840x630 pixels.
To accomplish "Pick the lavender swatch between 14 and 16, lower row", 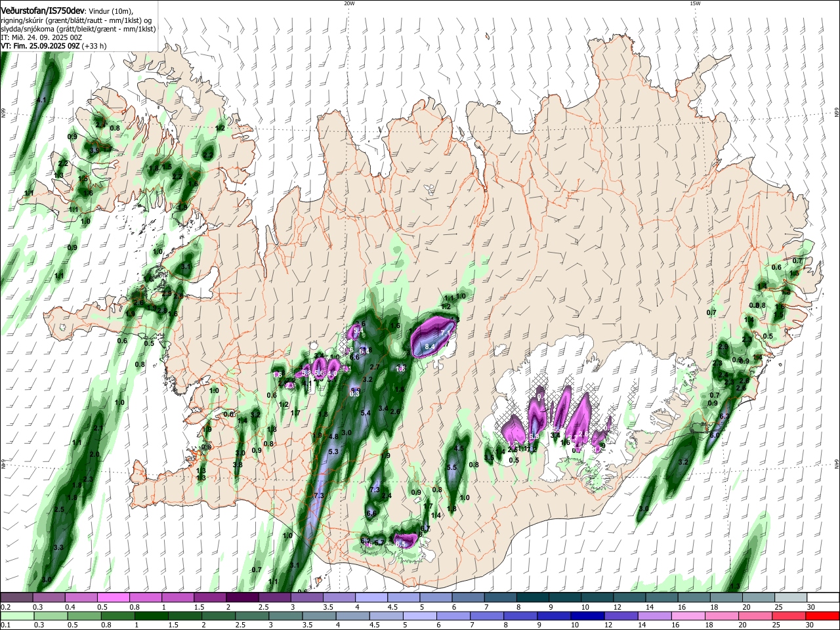I will (x=654, y=616).
